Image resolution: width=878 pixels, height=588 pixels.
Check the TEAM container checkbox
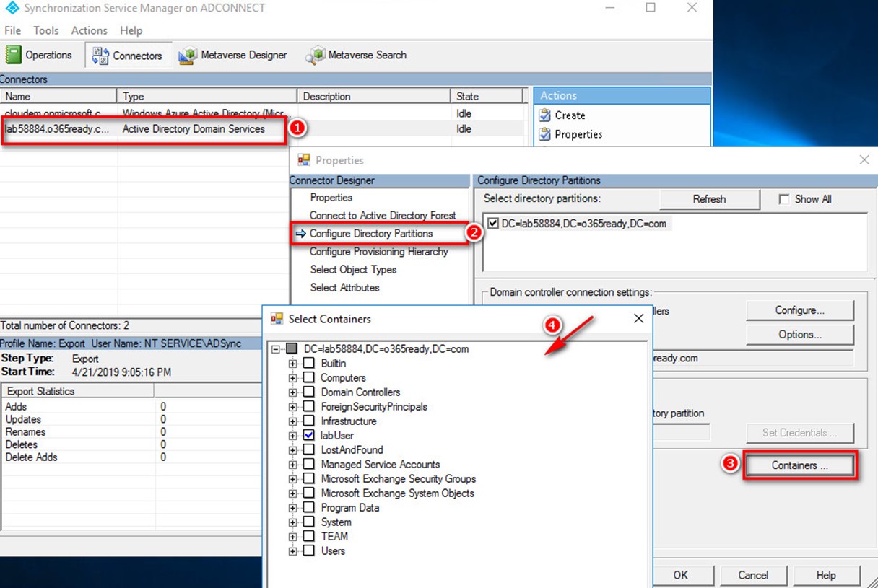point(308,537)
